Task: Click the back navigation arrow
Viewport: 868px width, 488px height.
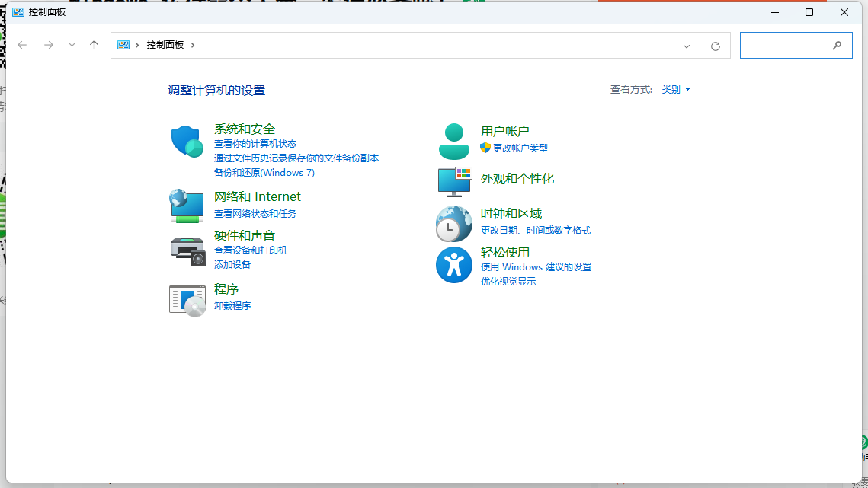Action: (22, 46)
